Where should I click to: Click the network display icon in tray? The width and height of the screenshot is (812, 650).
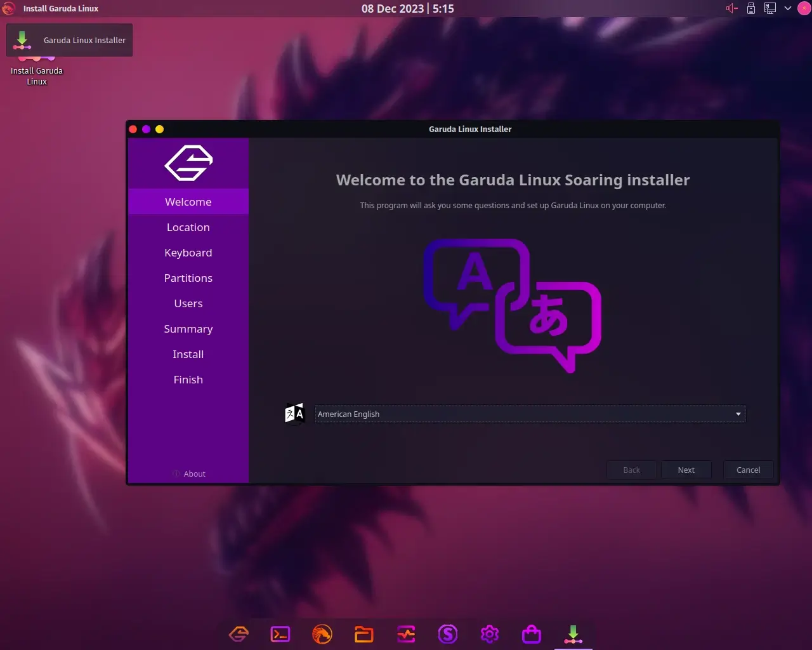pyautogui.click(x=769, y=8)
